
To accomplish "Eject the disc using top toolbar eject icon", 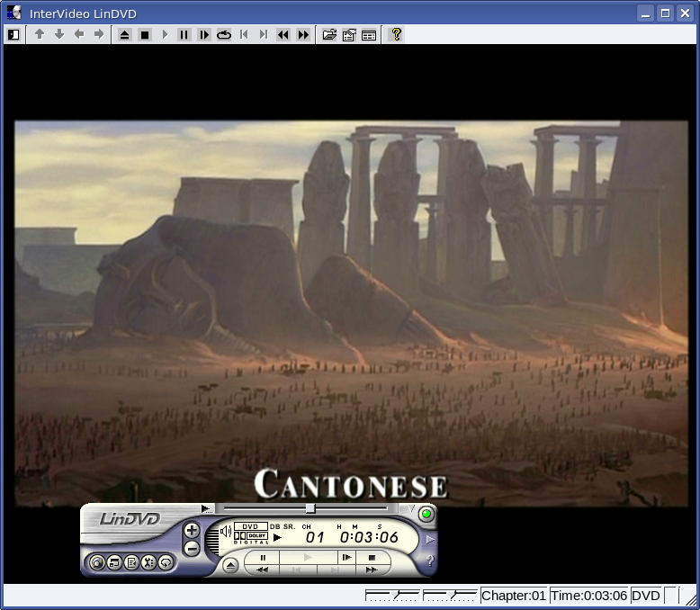I will pyautogui.click(x=124, y=34).
